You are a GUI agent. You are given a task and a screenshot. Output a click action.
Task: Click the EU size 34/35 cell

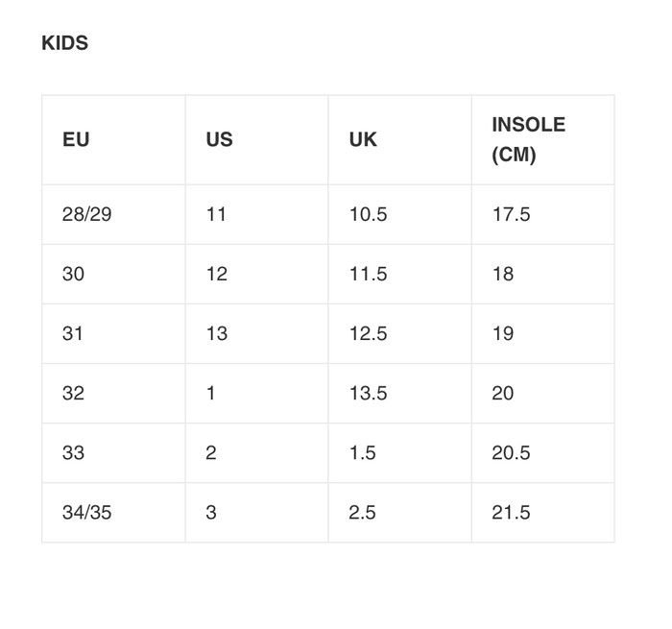point(113,513)
